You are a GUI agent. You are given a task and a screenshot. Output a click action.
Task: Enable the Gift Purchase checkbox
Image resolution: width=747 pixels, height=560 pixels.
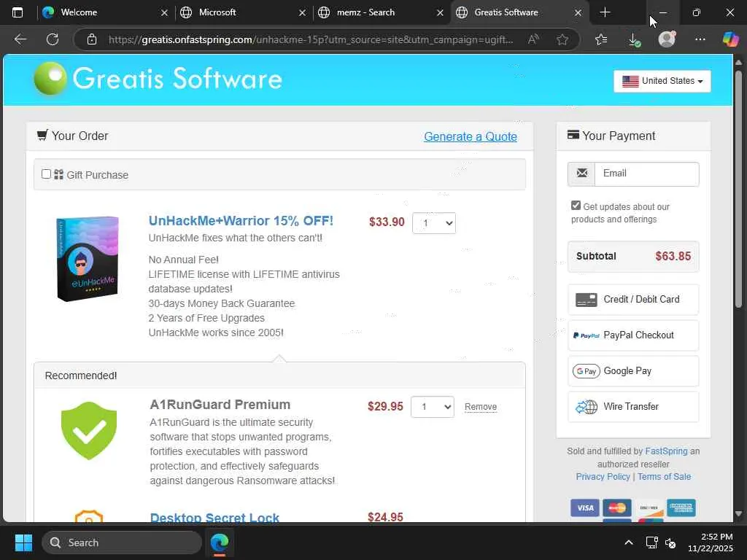point(46,174)
